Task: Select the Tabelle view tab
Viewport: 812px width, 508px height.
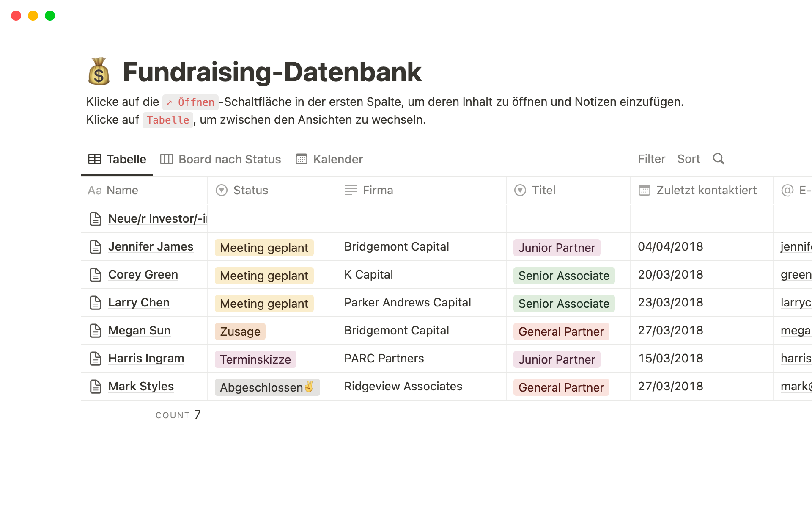Action: [126, 159]
